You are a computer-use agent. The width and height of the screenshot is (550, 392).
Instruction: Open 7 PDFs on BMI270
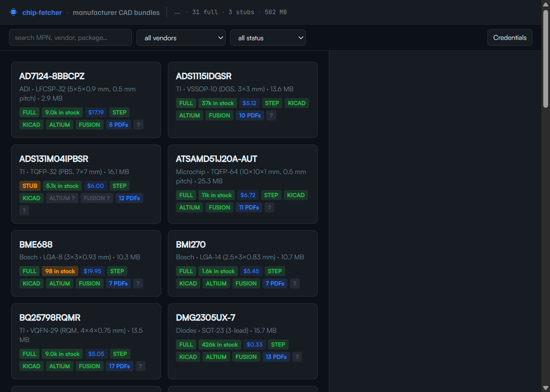click(275, 284)
